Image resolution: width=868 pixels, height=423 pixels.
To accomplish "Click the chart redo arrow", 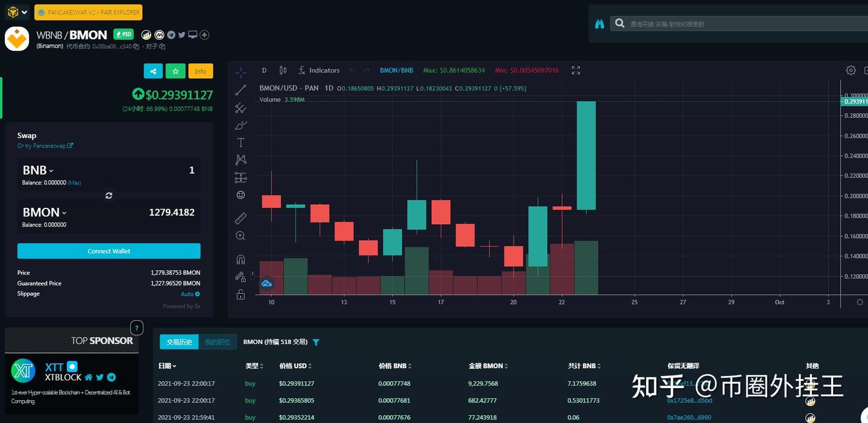I will (x=366, y=70).
